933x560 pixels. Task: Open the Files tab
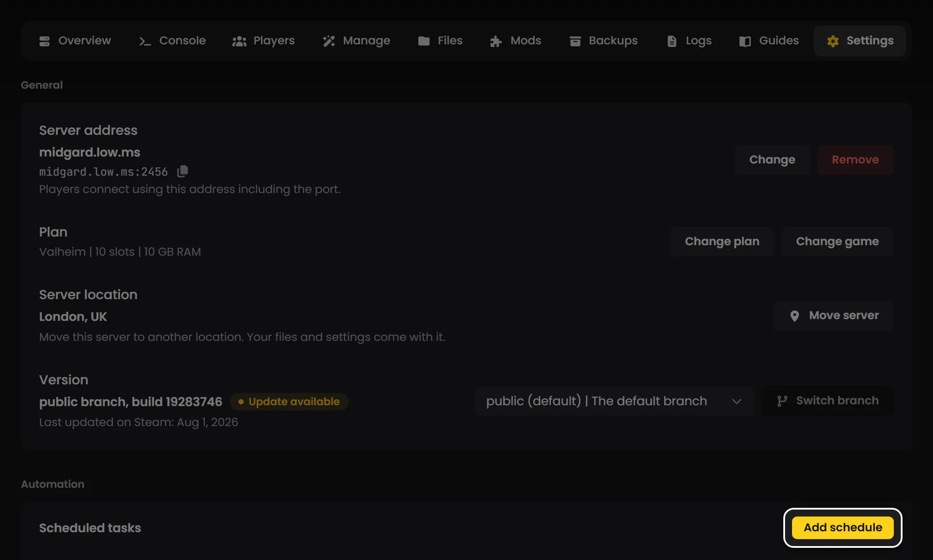pyautogui.click(x=440, y=41)
